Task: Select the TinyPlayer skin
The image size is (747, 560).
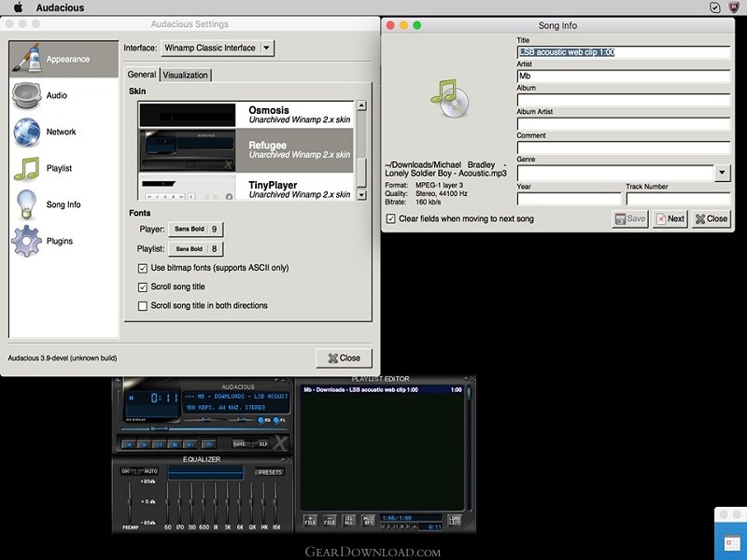Action: pos(246,187)
